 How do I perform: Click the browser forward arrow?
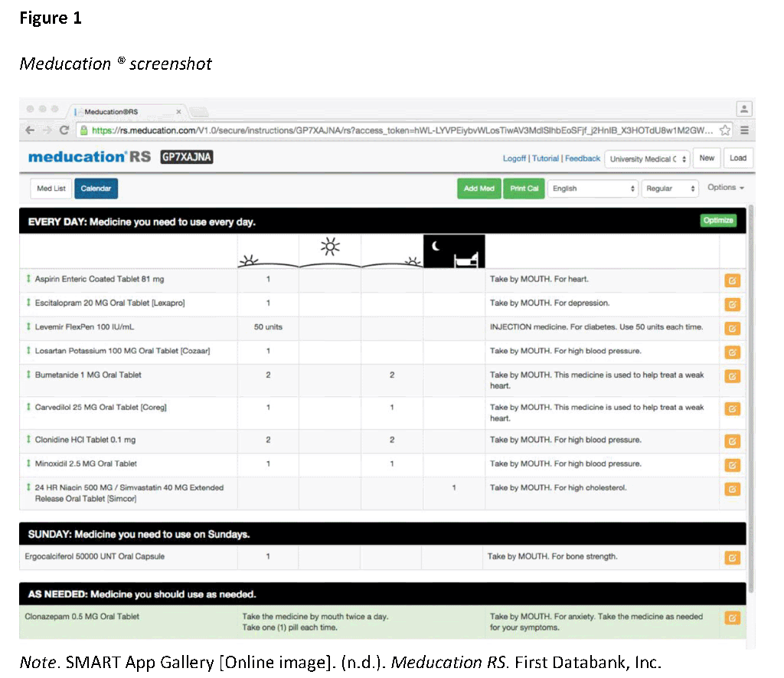point(47,130)
